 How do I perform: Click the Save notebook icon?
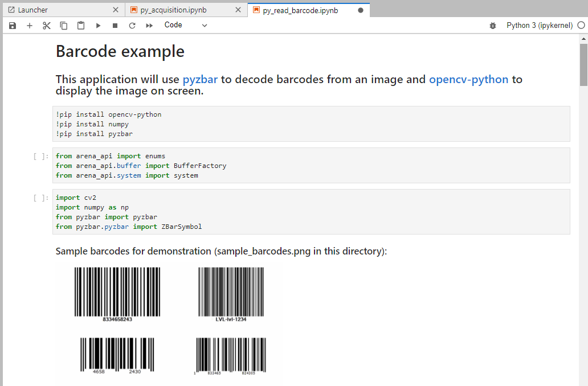[13, 26]
